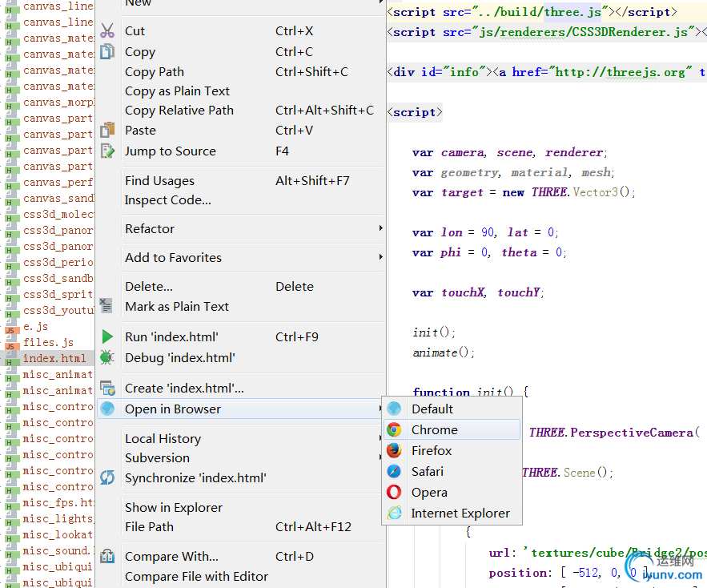Viewport: 707px width, 588px height.
Task: Click the Debug bug icon
Action: [107, 357]
